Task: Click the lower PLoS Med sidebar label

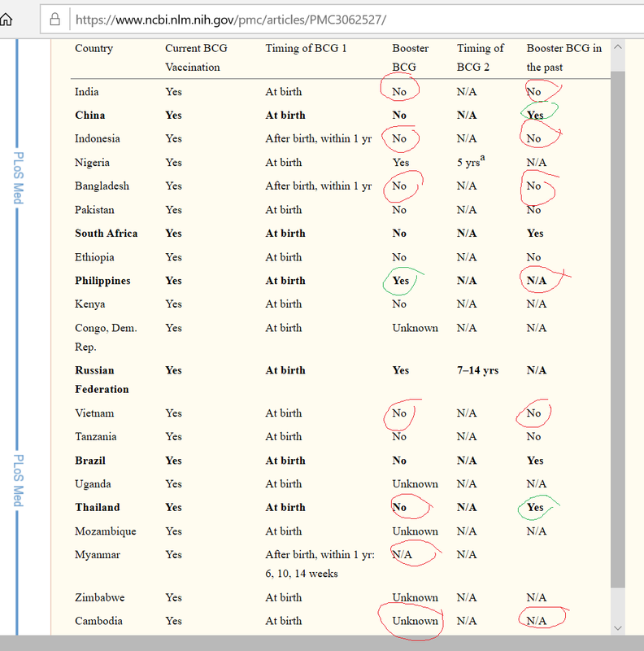Action: point(18,480)
